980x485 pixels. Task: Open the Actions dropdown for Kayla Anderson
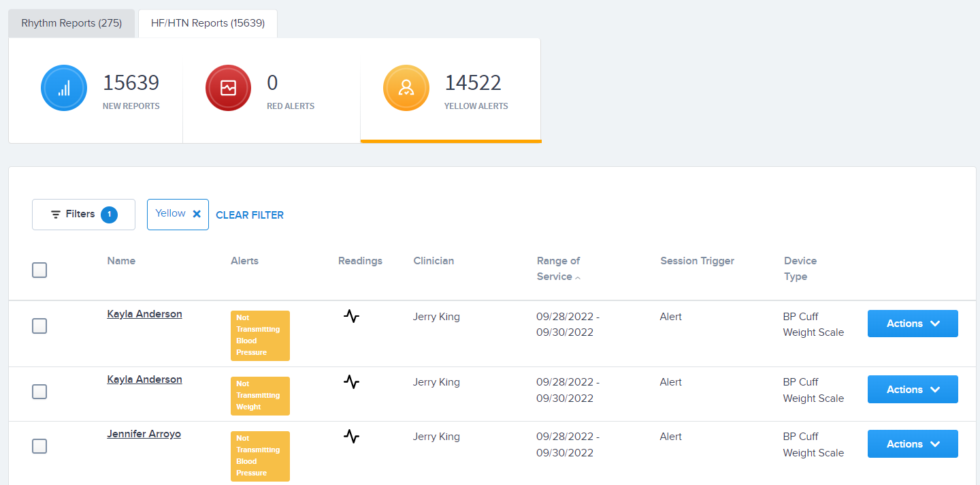coord(913,324)
